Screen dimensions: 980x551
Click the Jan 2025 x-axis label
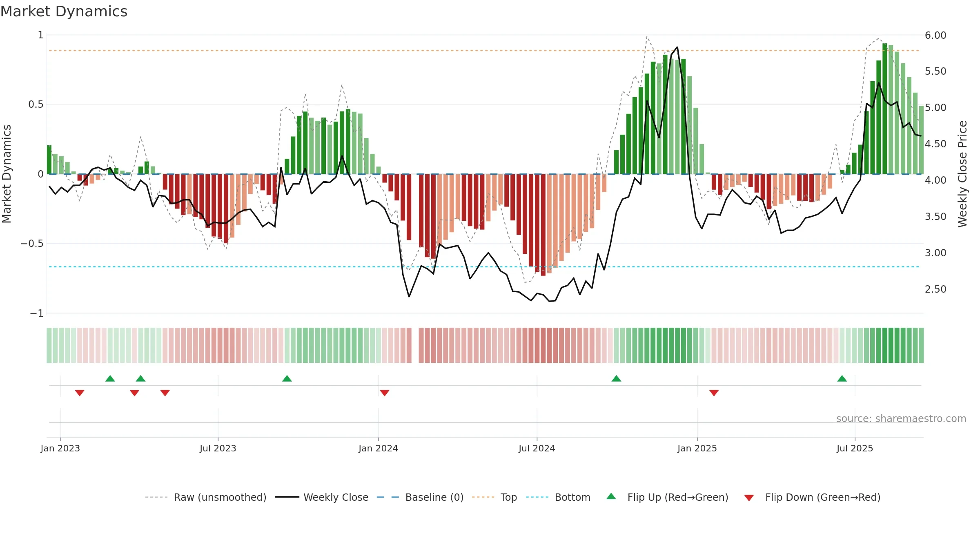[x=697, y=448]
